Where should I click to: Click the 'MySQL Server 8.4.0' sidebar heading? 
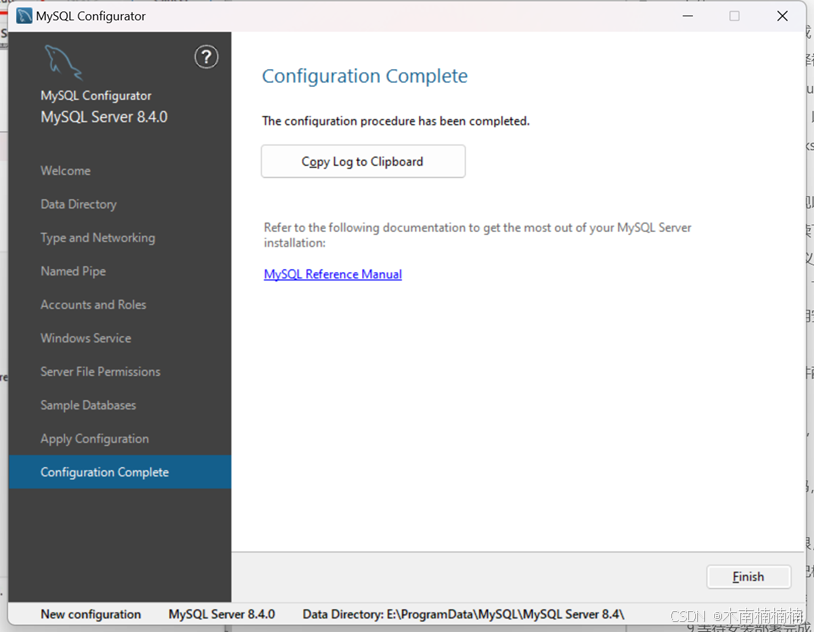pos(104,117)
